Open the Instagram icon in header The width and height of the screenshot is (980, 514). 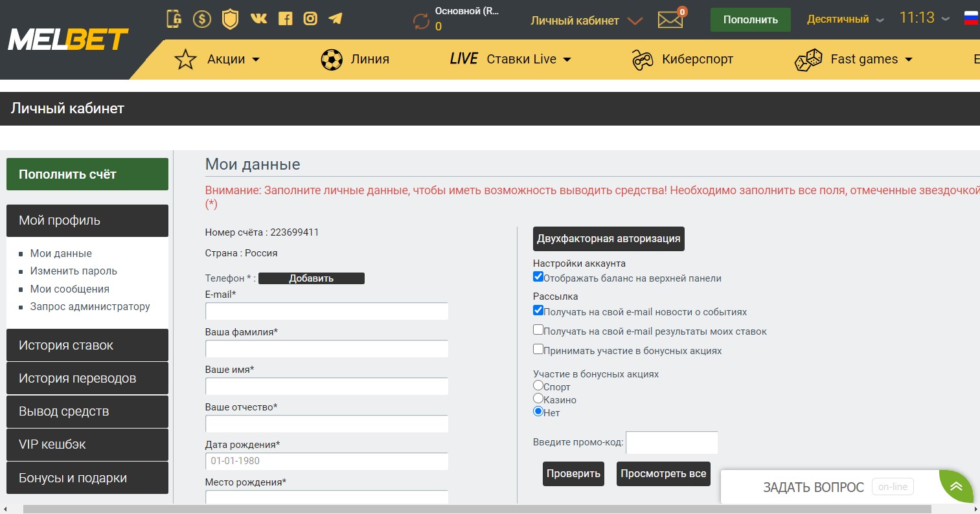(310, 18)
